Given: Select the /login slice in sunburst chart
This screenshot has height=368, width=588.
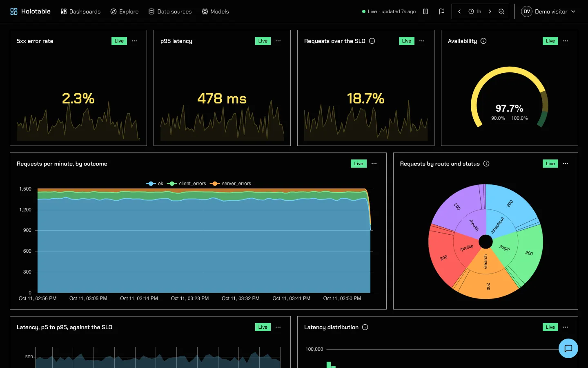Looking at the screenshot, I should click(505, 248).
